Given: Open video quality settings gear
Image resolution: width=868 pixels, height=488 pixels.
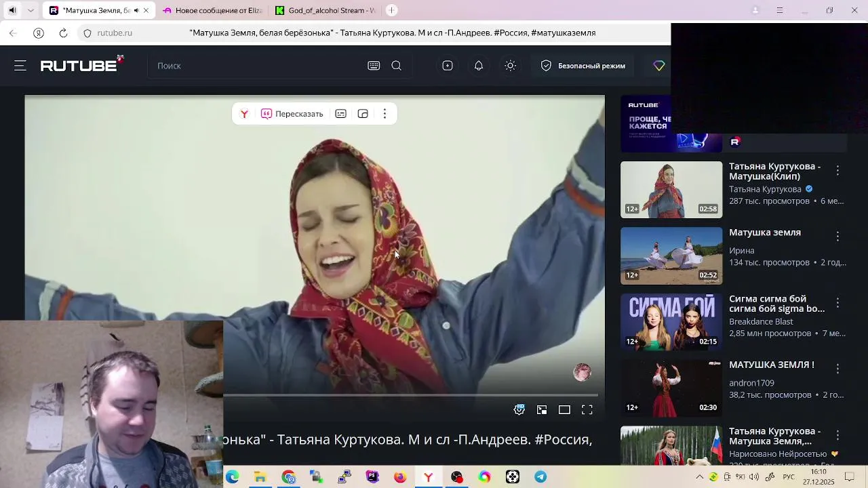Looking at the screenshot, I should pyautogui.click(x=519, y=409).
